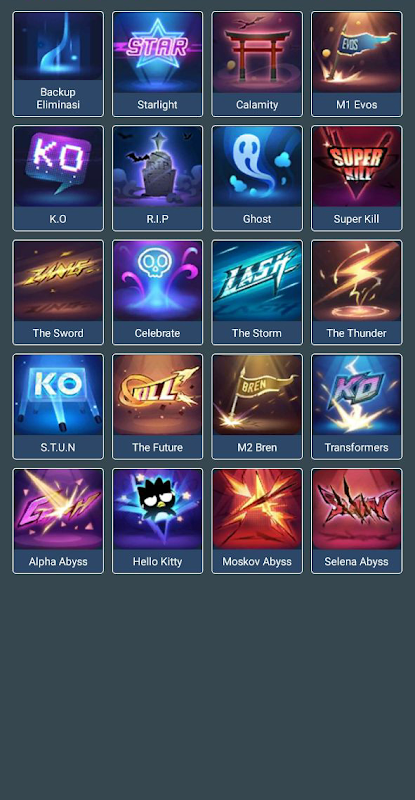Choose the Starlight neon star effect

pos(157,64)
